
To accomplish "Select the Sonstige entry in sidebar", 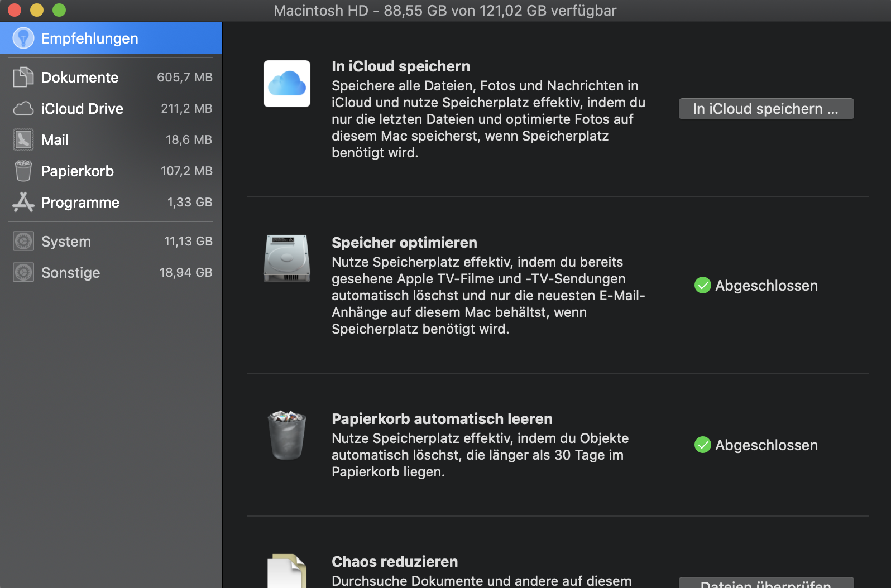I will [70, 273].
